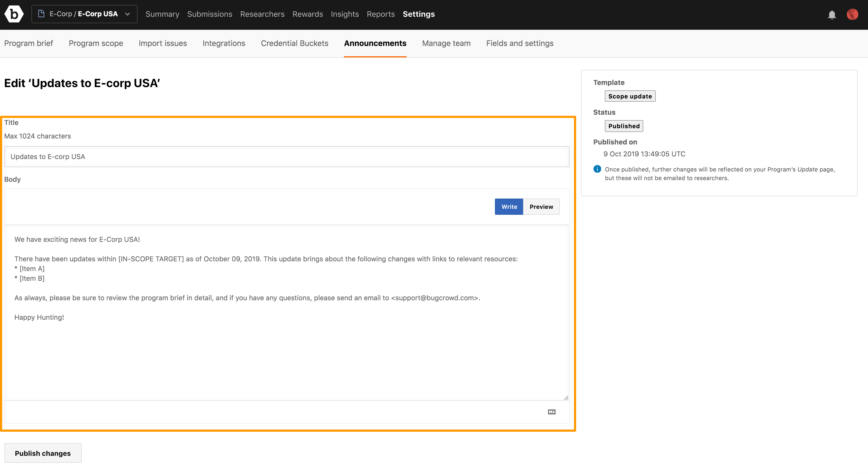Expand the E-Corp USA program dropdown

pyautogui.click(x=84, y=14)
